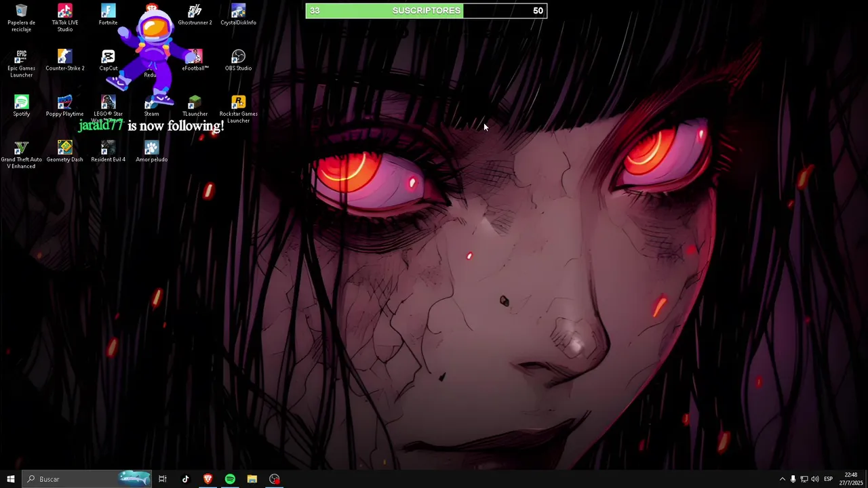Select the Steam desktop shortcut
Image resolution: width=868 pixels, height=488 pixels.
coord(151,106)
